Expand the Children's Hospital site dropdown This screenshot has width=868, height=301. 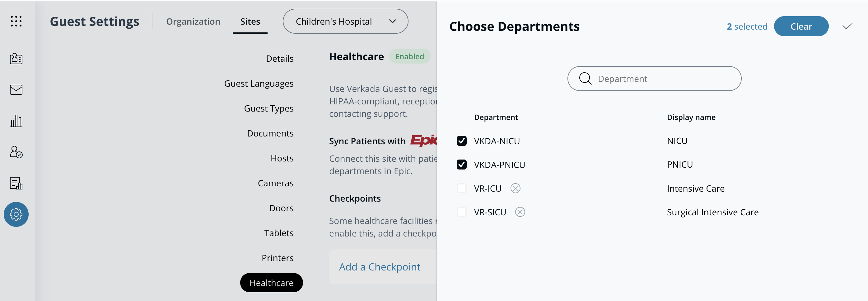345,21
